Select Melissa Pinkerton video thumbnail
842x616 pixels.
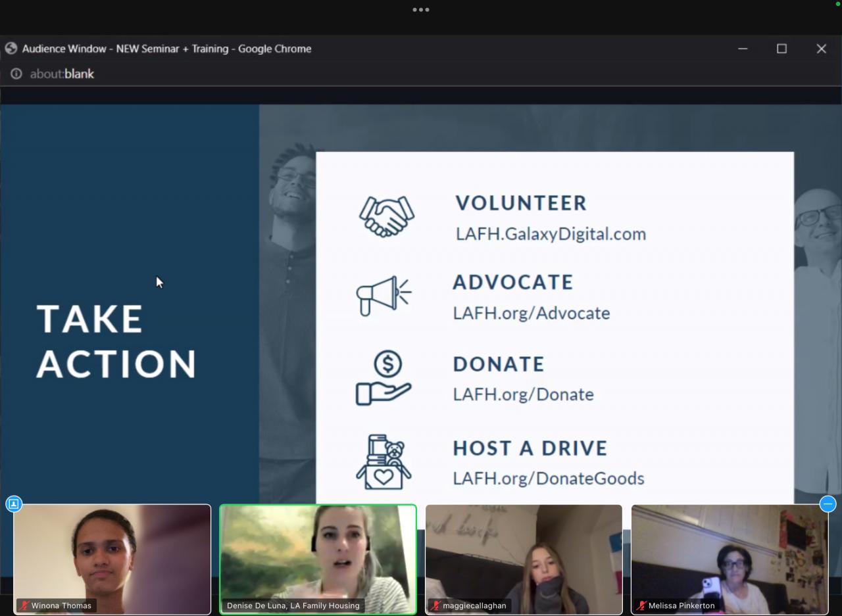[x=730, y=559]
